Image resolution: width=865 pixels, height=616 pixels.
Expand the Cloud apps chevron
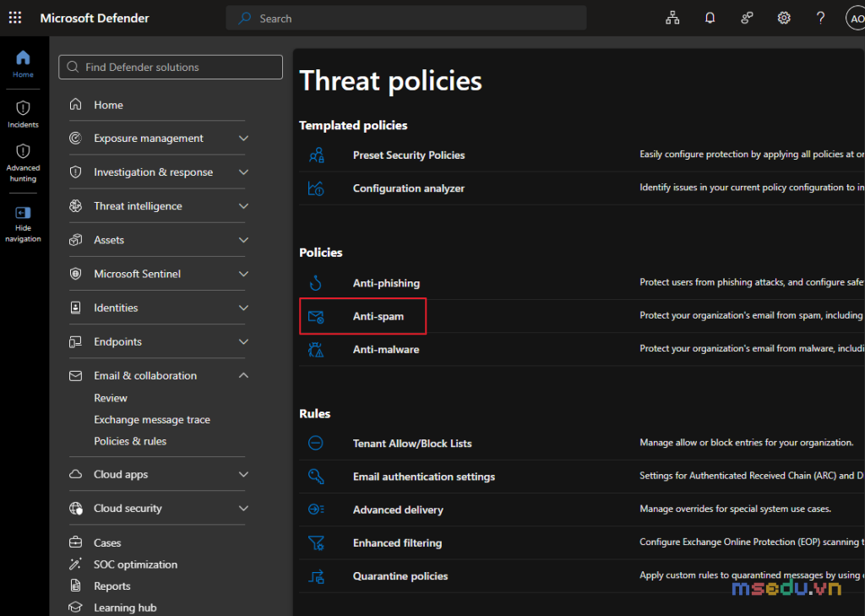243,475
